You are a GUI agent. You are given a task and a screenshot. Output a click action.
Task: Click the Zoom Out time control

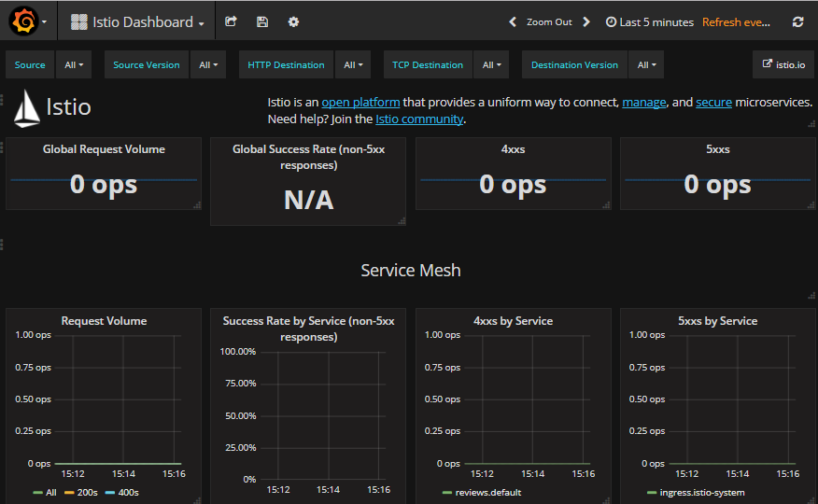click(x=549, y=21)
